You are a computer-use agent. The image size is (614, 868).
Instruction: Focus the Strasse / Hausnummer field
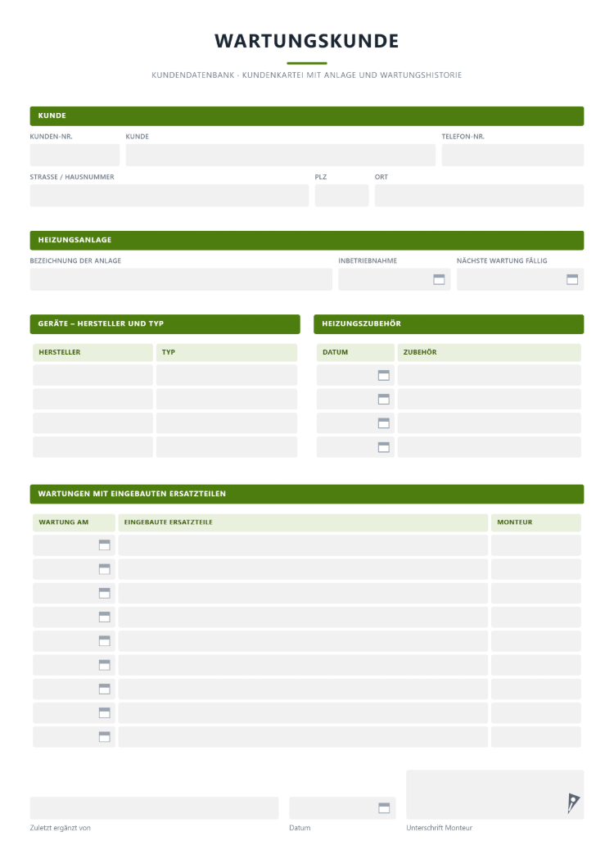[169, 196]
